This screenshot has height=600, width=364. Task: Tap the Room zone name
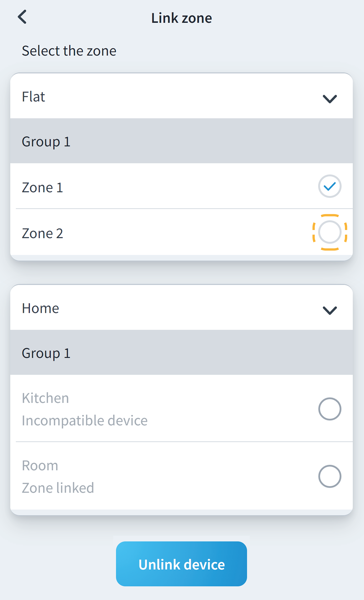coord(40,465)
